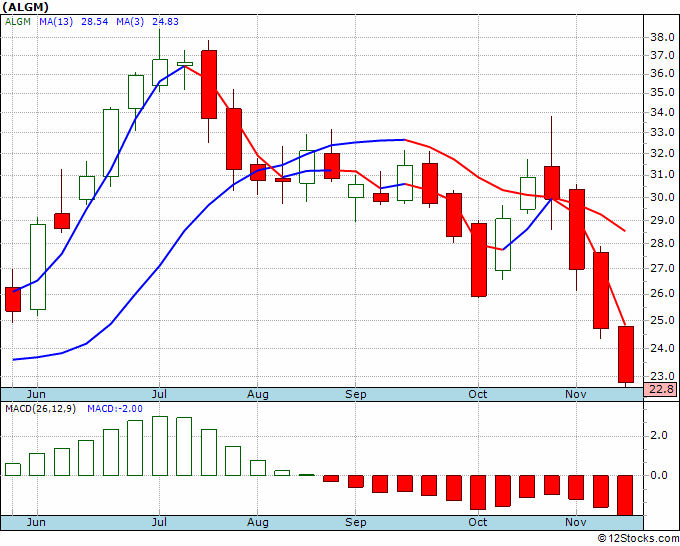Click the tallest green MACD histogram bar
This screenshot has height=546, width=680.
(x=160, y=446)
